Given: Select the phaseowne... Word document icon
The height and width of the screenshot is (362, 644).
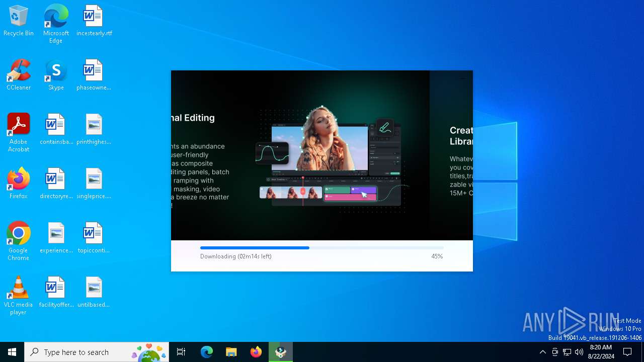Looking at the screenshot, I should (x=94, y=75).
